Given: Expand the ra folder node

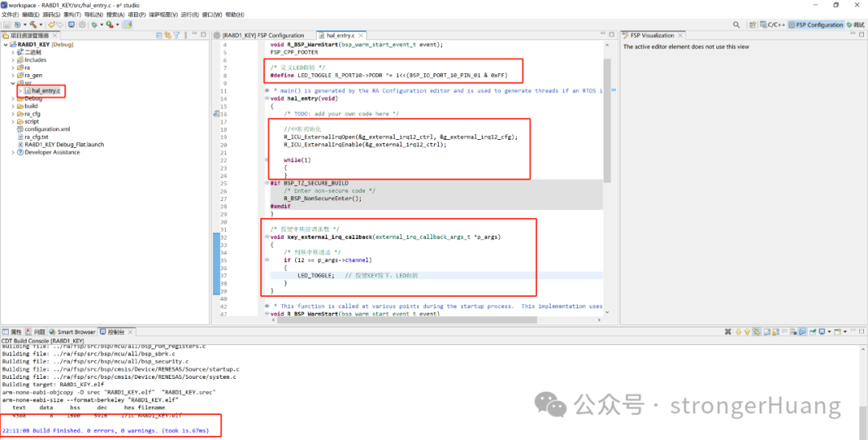Looking at the screenshot, I should click(14, 68).
